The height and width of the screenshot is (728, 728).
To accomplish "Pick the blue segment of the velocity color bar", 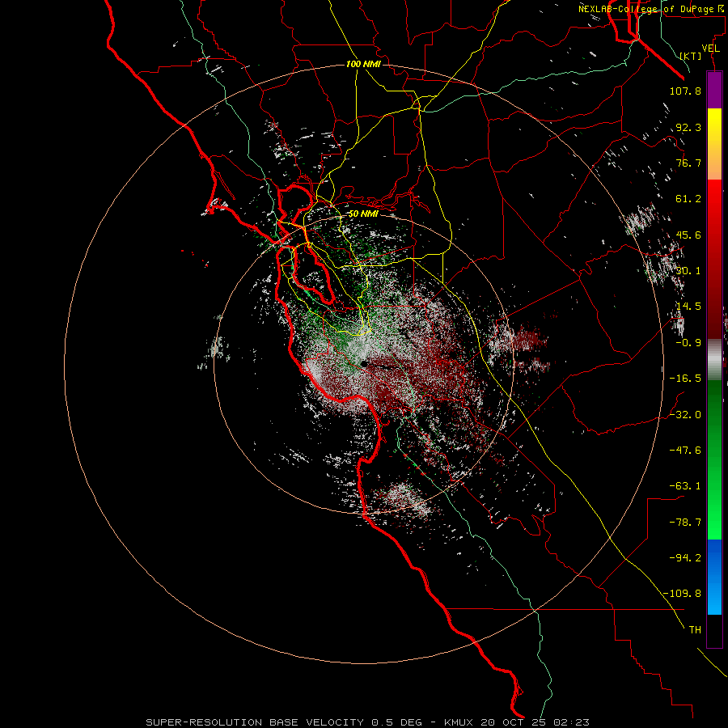I will pyautogui.click(x=714, y=577).
